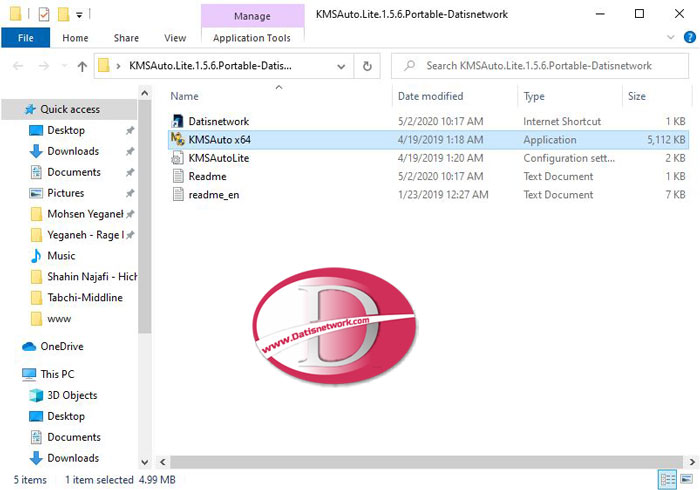
Task: Select the Readme text document icon
Action: (178, 176)
